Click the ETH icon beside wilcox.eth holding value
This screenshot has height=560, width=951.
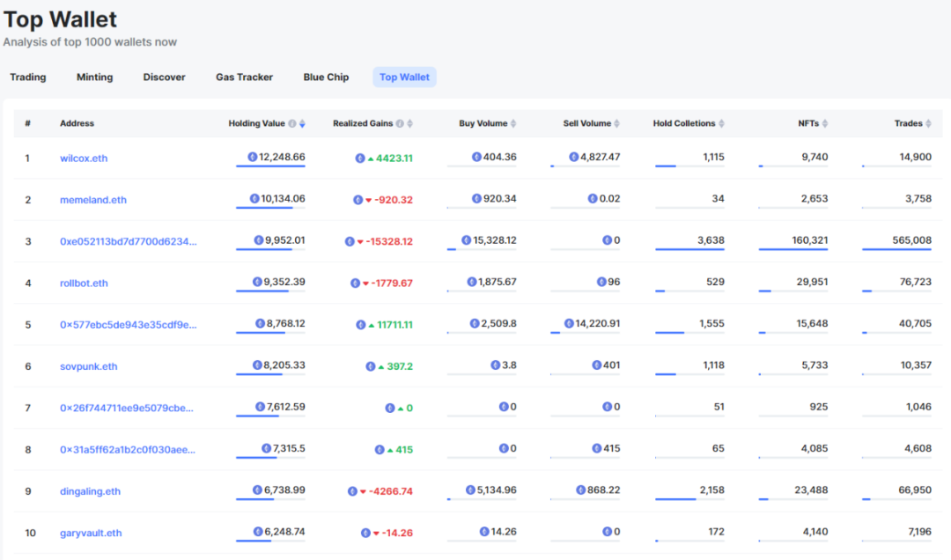(253, 157)
